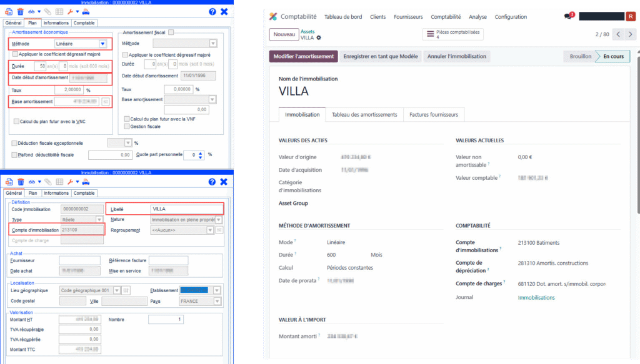This screenshot has height=364, width=640.
Task: Open the Odoo chat messages icon
Action: [567, 17]
